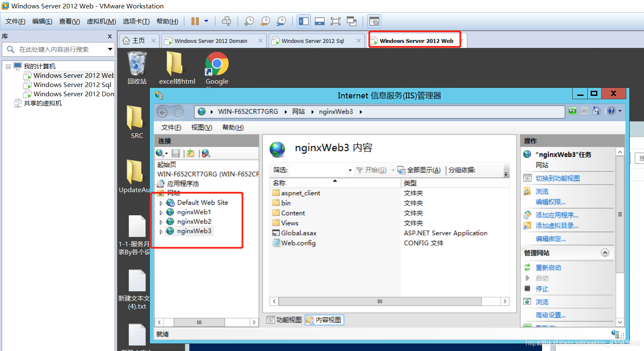Click the IIS refresh page icon
Viewport: 644px width, 351px height.
point(573,111)
